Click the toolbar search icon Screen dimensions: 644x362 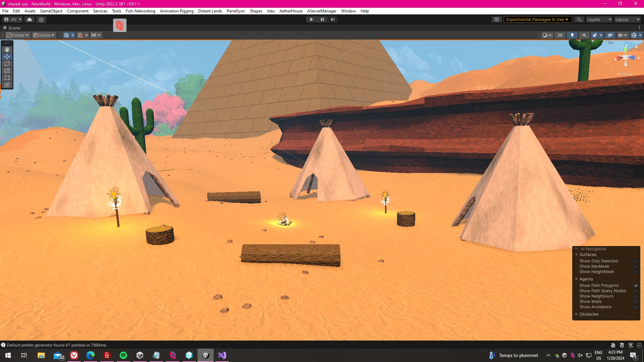point(579,19)
